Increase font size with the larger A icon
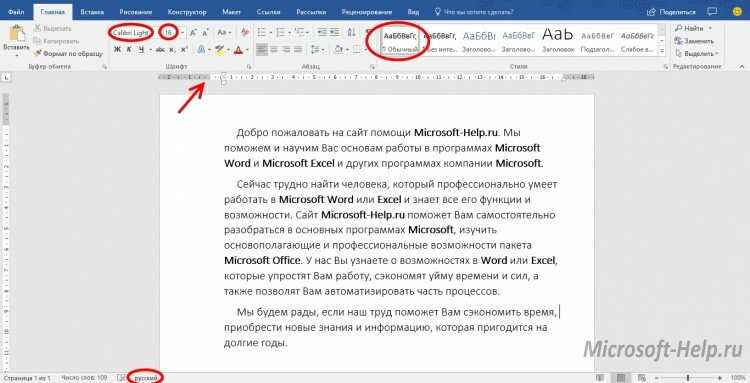Viewport: 750px width, 383px height. pyautogui.click(x=193, y=33)
